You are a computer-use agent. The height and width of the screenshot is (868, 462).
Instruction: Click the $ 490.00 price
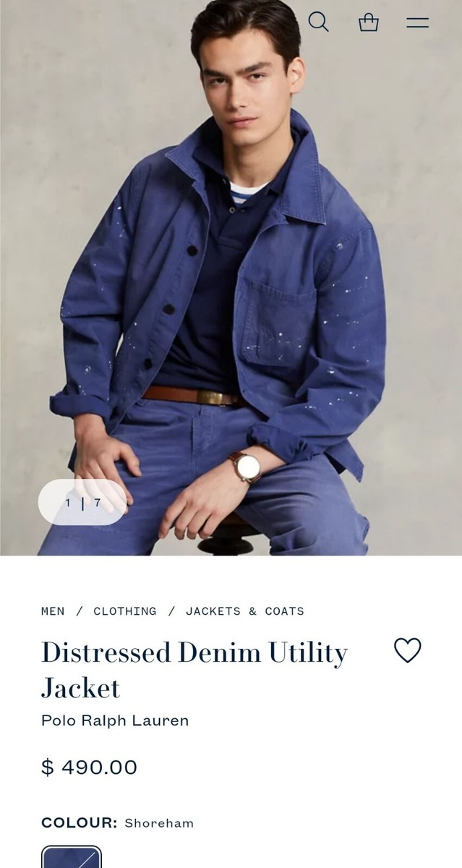[89, 767]
